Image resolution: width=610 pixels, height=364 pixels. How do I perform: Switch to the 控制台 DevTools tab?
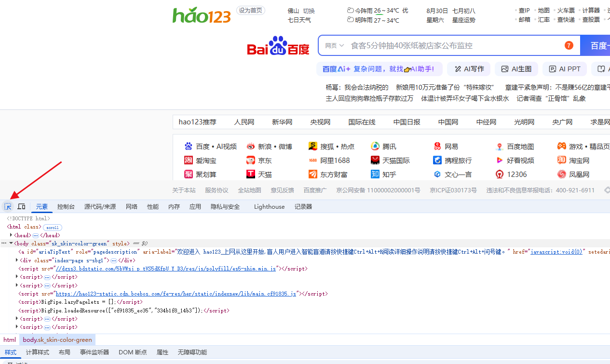66,206
